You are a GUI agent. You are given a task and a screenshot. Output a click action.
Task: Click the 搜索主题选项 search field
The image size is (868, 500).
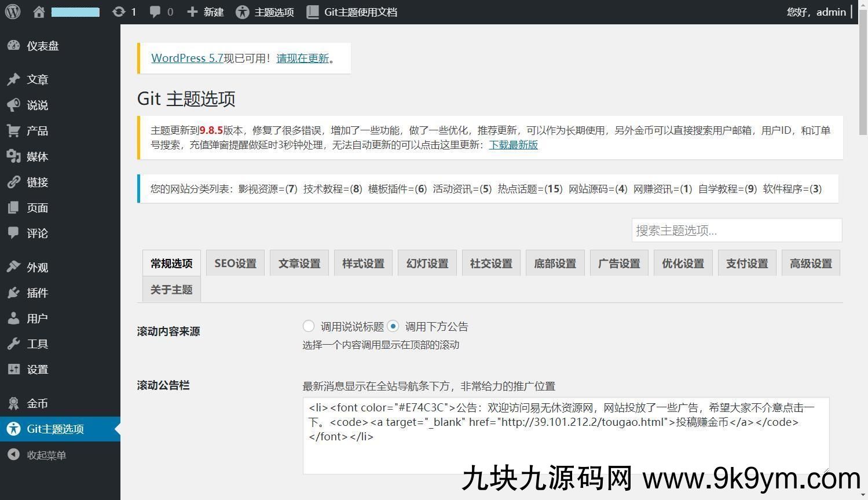[x=736, y=230]
